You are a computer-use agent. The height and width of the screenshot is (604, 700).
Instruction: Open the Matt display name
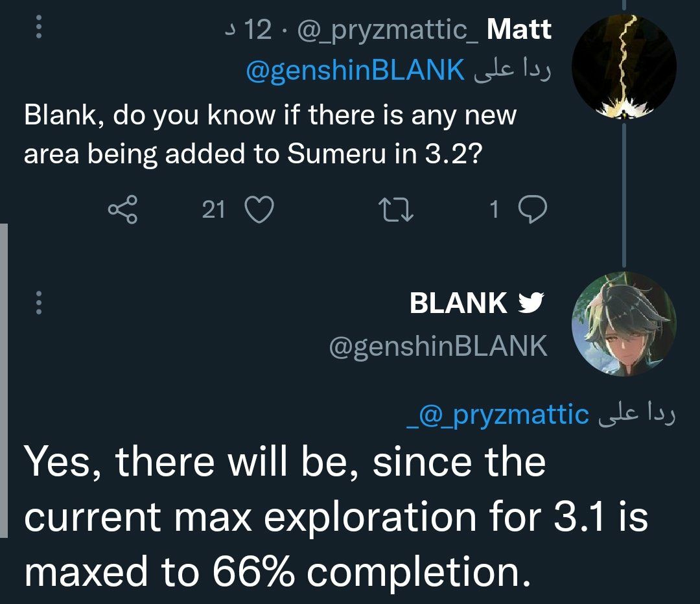[x=519, y=29]
